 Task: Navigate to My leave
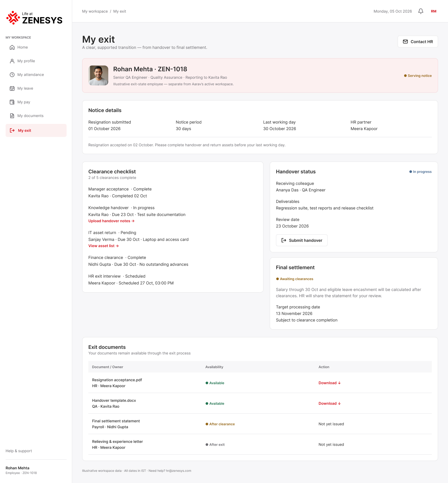point(36,88)
